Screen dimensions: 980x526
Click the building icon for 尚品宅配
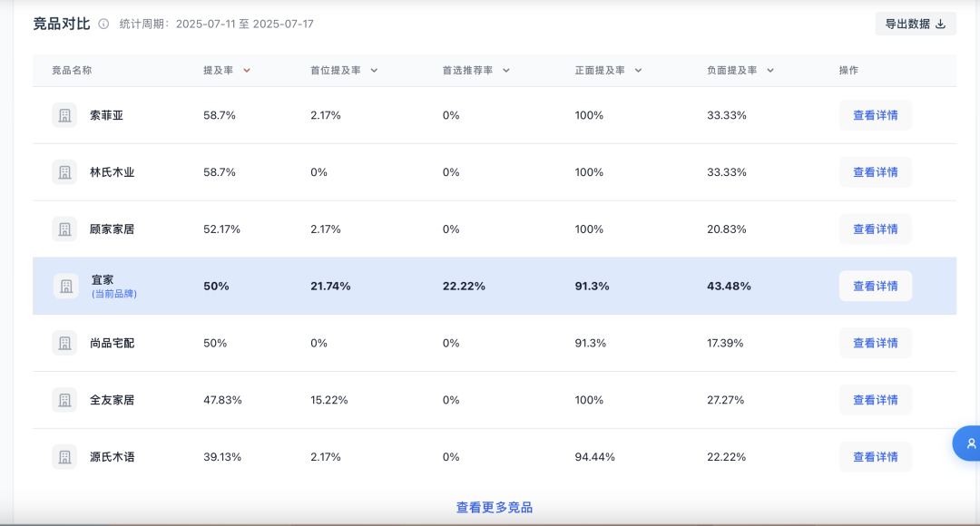click(x=64, y=343)
